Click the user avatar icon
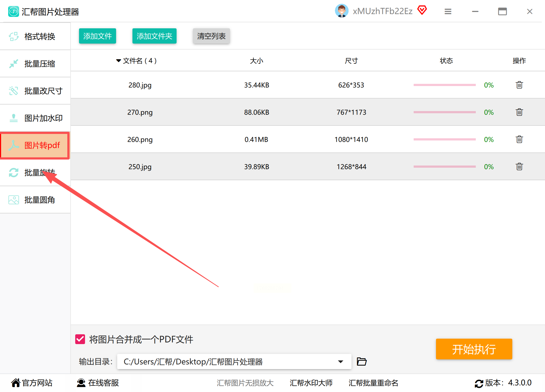545x392 pixels. coord(341,11)
